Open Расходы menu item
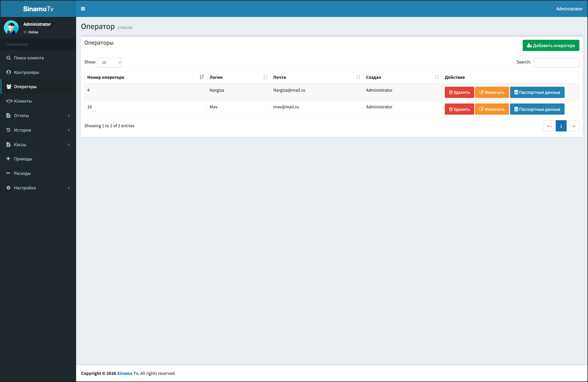This screenshot has width=588, height=382. pos(38,173)
